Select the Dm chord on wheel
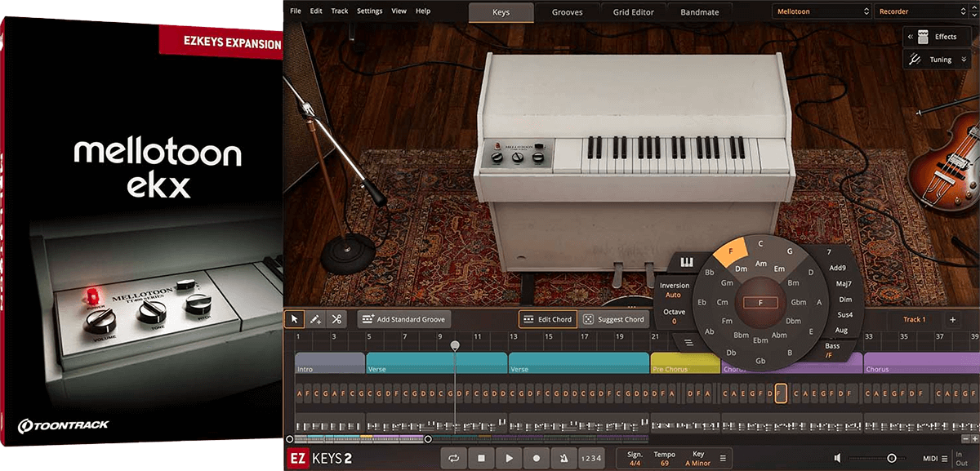Viewport: 980px width, 471px height. [742, 269]
